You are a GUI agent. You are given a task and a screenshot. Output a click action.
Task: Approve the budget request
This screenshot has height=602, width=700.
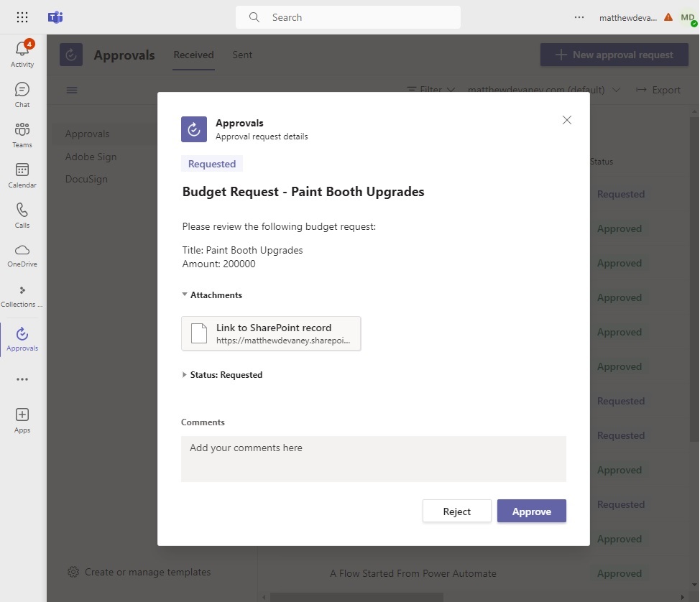[532, 511]
